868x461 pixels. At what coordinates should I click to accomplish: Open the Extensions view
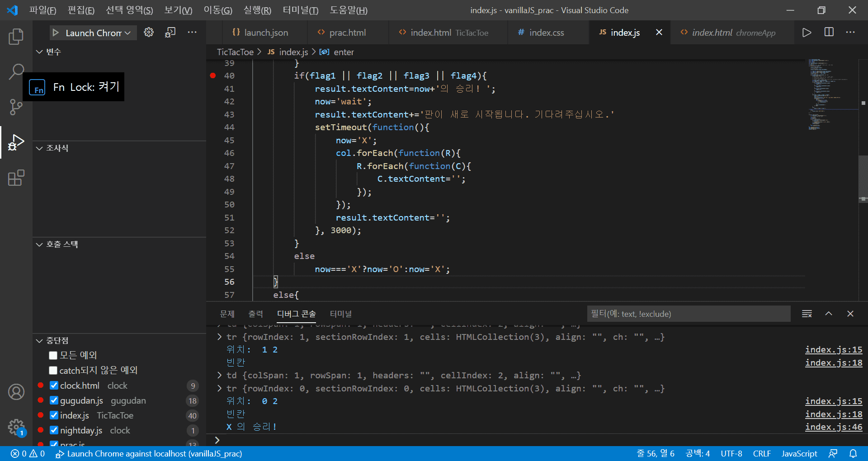point(16,178)
